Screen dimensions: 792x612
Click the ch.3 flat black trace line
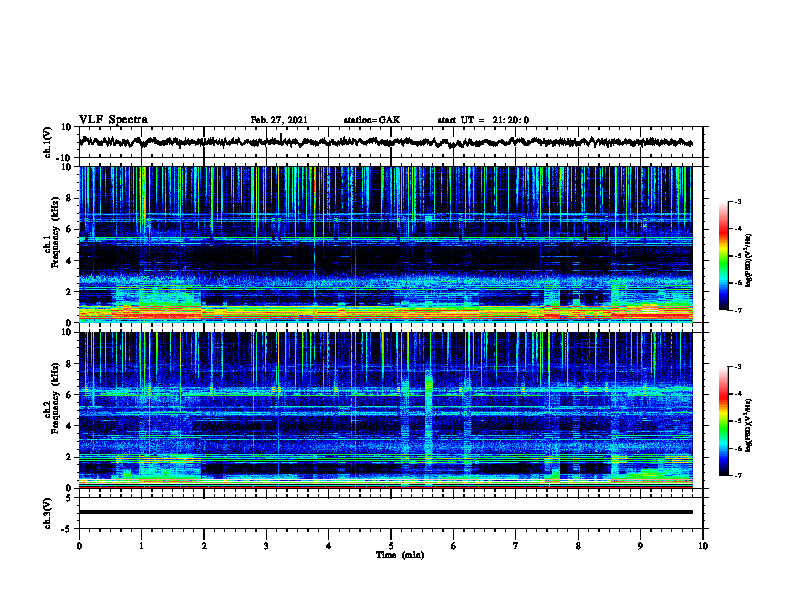pyautogui.click(x=385, y=512)
